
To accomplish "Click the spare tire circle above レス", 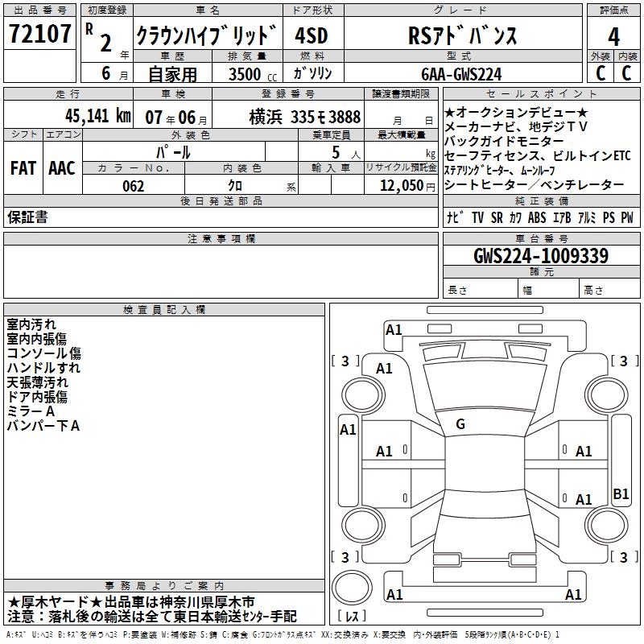I will pos(352,587).
